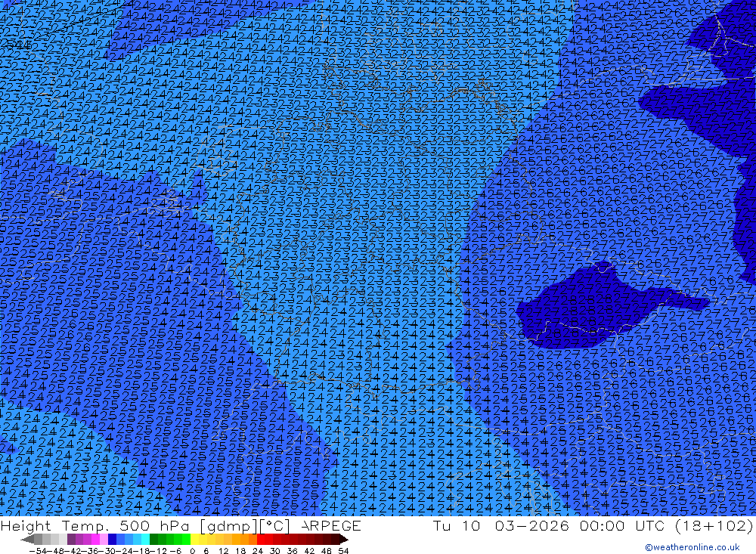Viewport: 756px width, 554px height.
Task: Pick the cyan swatch above -18 on the scale
Action: (x=145, y=539)
